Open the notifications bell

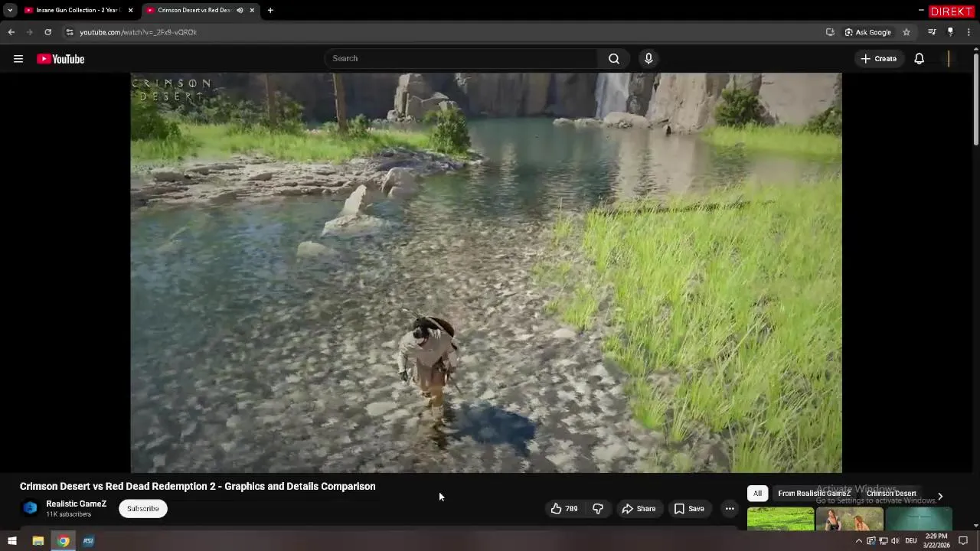[x=920, y=59]
